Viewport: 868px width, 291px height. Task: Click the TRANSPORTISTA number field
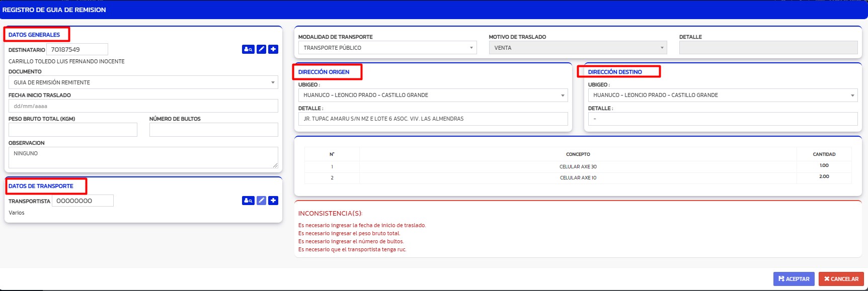pyautogui.click(x=83, y=201)
